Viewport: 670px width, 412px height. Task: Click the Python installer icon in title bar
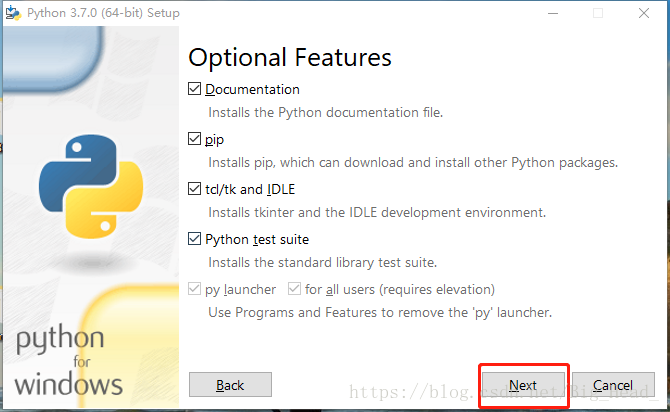(x=13, y=13)
